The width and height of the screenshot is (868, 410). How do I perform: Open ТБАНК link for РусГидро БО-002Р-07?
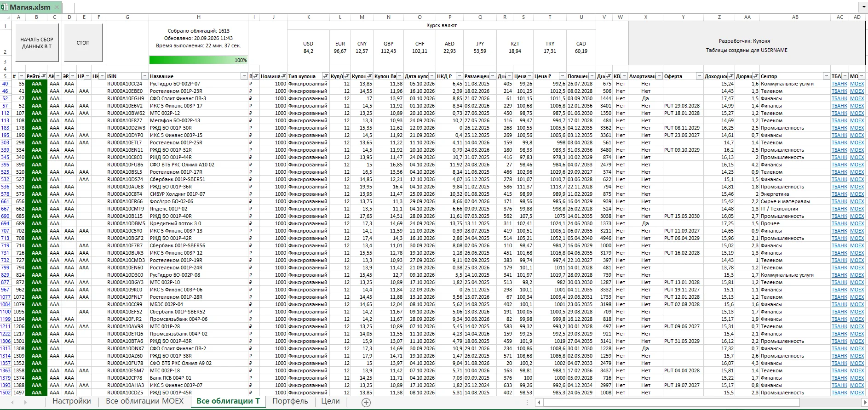click(x=839, y=84)
